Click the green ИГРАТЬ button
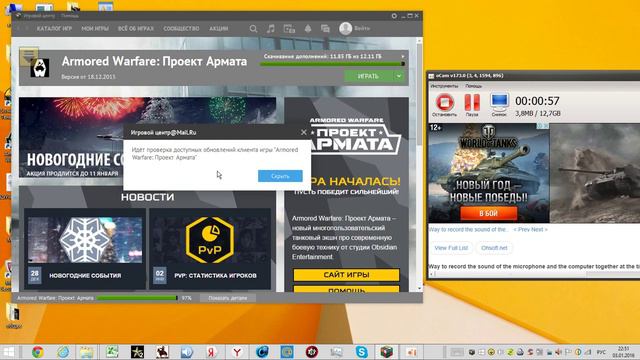The width and height of the screenshot is (640, 360). 368,76
